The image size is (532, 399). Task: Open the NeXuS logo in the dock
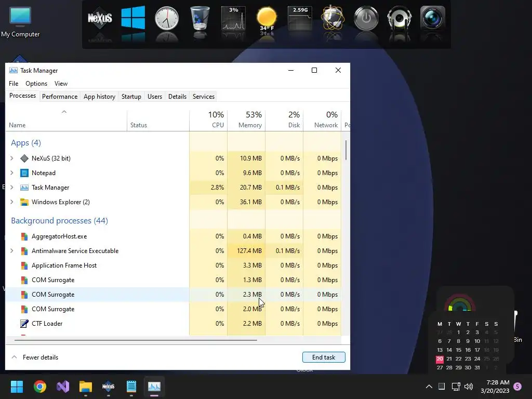[100, 18]
